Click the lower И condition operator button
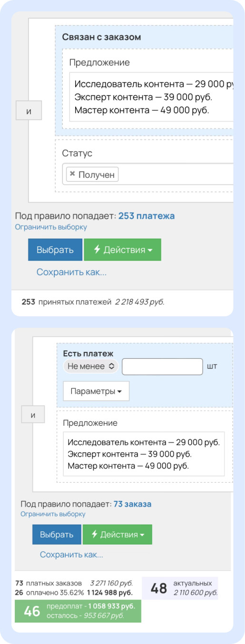Screen dimensions: 245x644 pos(33,415)
